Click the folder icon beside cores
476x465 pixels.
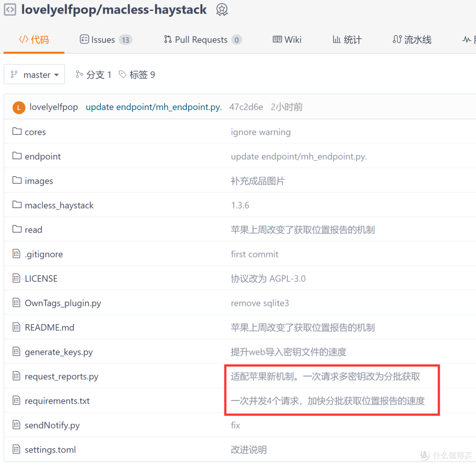(17, 131)
